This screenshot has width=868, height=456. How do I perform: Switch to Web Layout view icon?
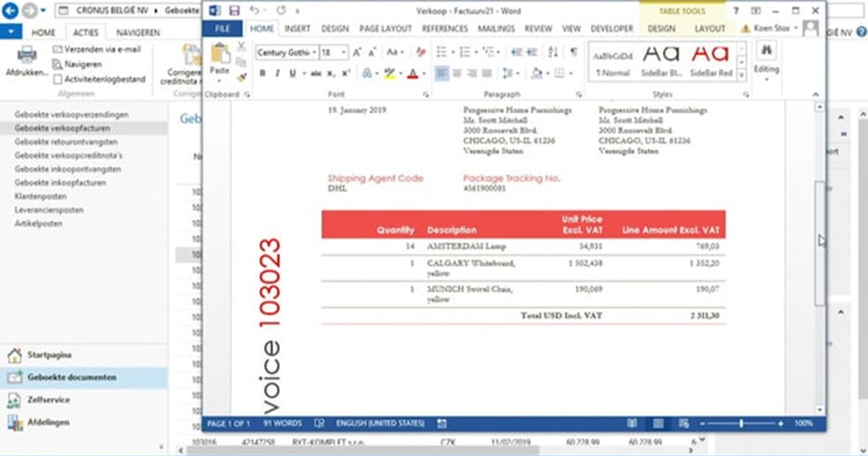tap(684, 423)
